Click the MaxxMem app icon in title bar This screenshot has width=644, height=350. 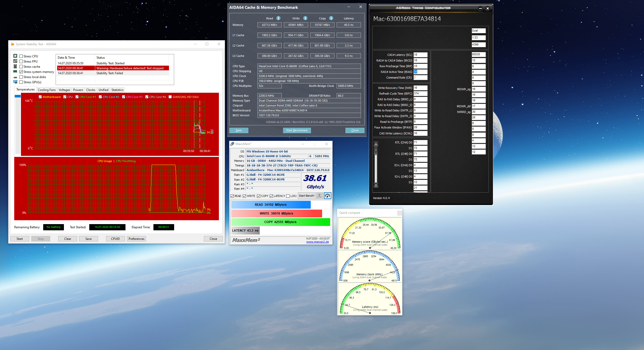coord(232,144)
